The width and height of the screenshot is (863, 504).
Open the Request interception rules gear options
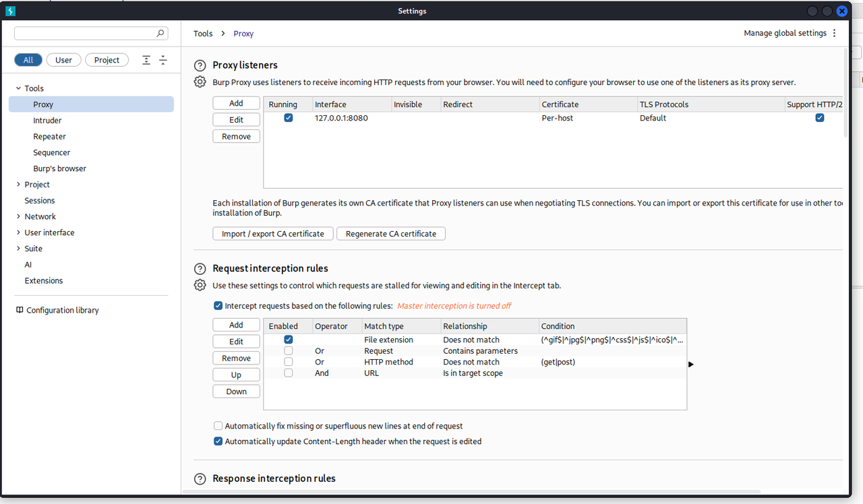pos(200,285)
